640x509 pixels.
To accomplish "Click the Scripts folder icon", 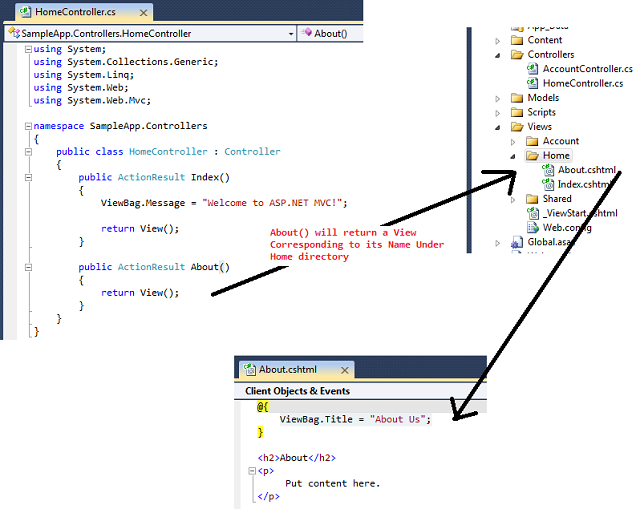I will tap(517, 112).
